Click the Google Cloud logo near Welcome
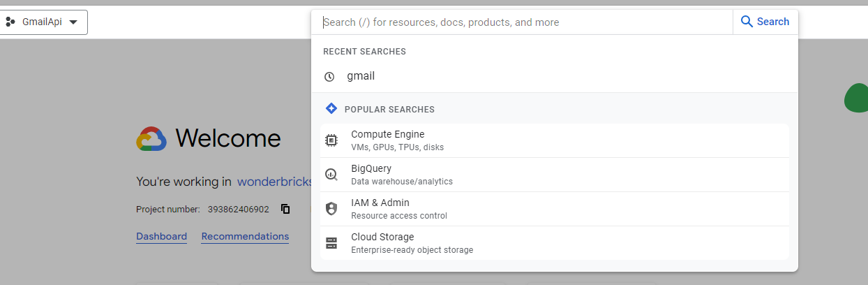The width and height of the screenshot is (868, 285). coord(151,139)
